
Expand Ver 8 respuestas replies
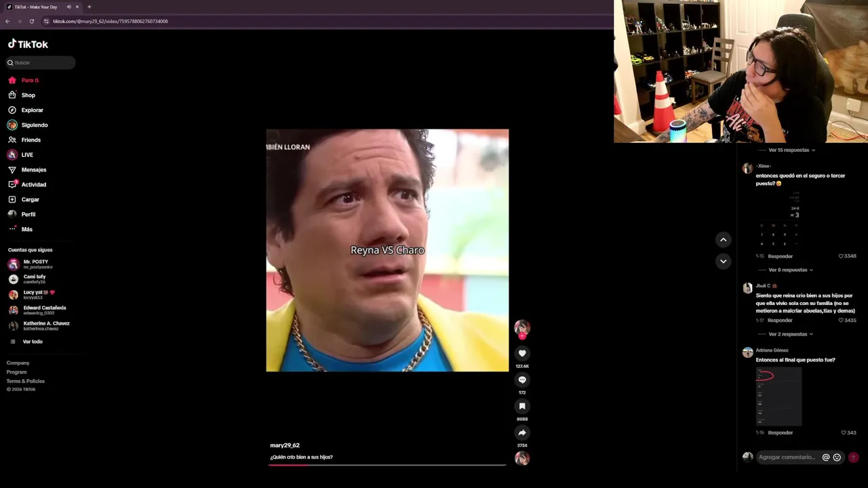click(x=790, y=270)
